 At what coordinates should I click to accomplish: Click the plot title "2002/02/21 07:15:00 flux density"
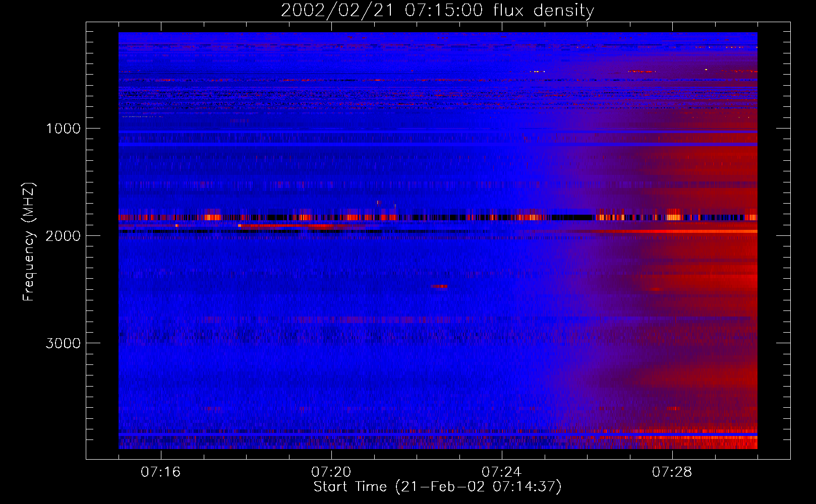(x=437, y=11)
